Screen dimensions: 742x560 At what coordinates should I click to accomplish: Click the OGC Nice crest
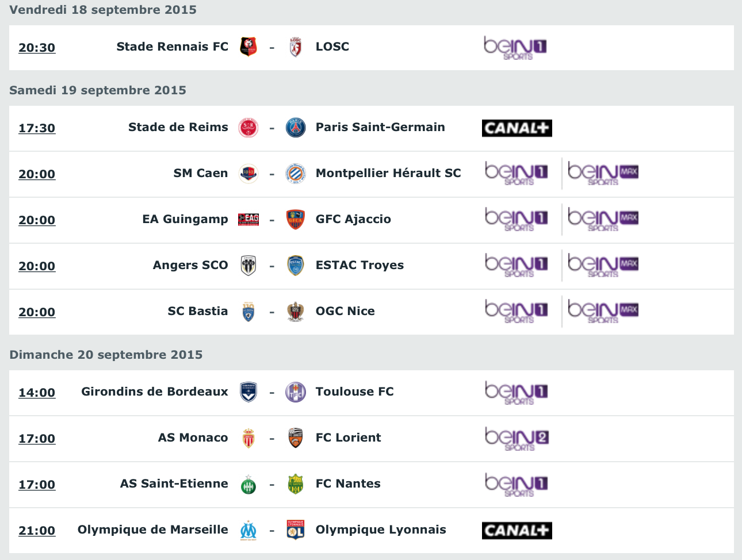296,311
